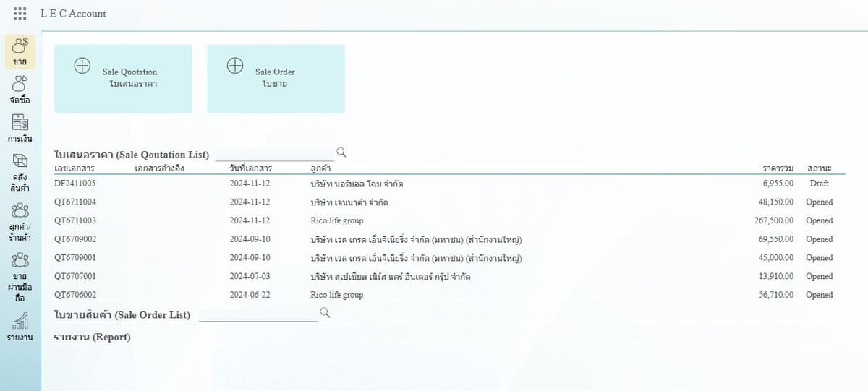Open quotation QT6711003
Screen dimensions: 868x391
click(75, 220)
